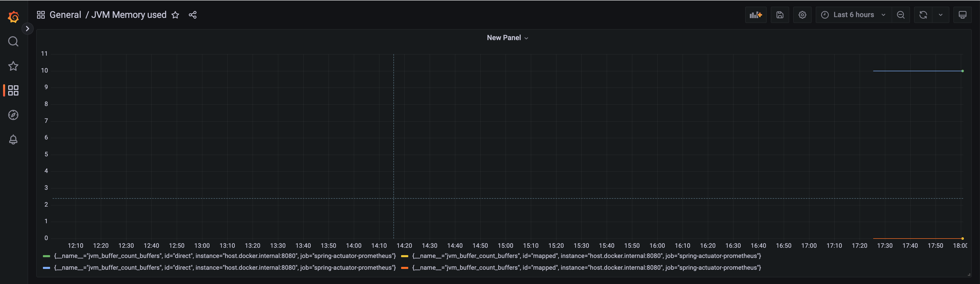Open the Alerting bell icon
The height and width of the screenshot is (284, 980).
13,139
